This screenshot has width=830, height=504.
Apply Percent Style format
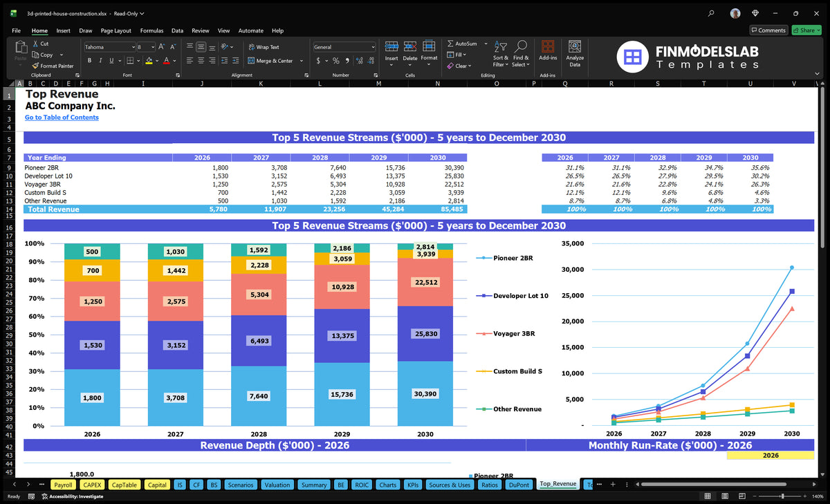click(336, 61)
